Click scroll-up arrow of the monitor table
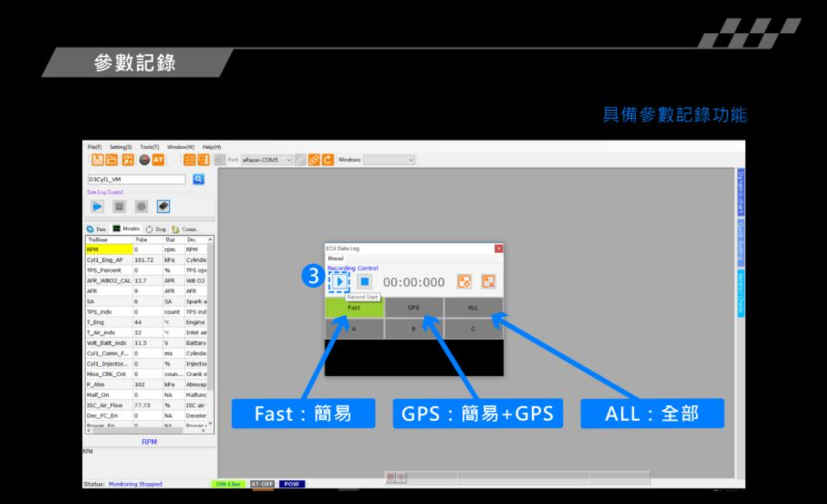Viewport: 827px width, 504px height. tap(211, 239)
